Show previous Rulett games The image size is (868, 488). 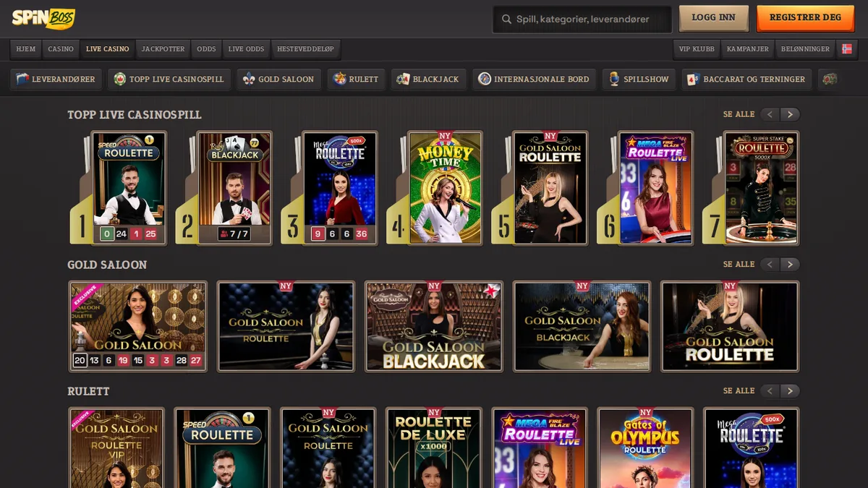[x=770, y=391]
